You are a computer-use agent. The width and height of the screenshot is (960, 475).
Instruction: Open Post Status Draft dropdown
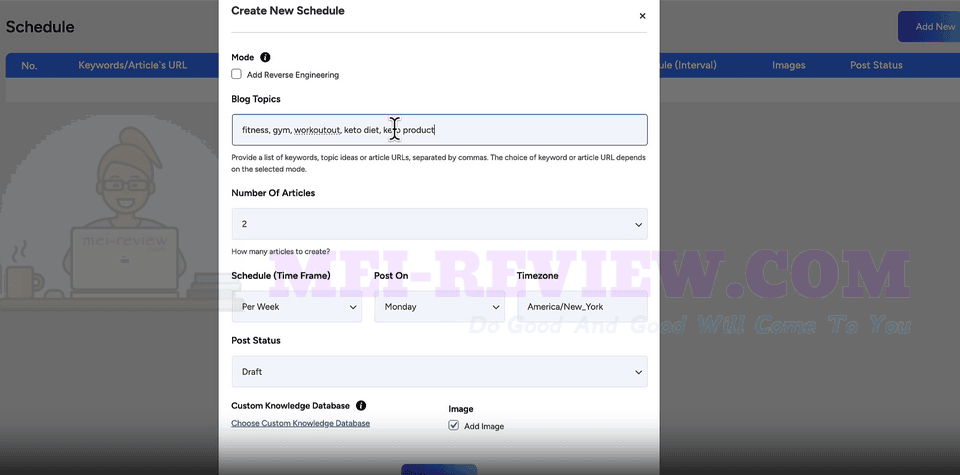pos(440,372)
